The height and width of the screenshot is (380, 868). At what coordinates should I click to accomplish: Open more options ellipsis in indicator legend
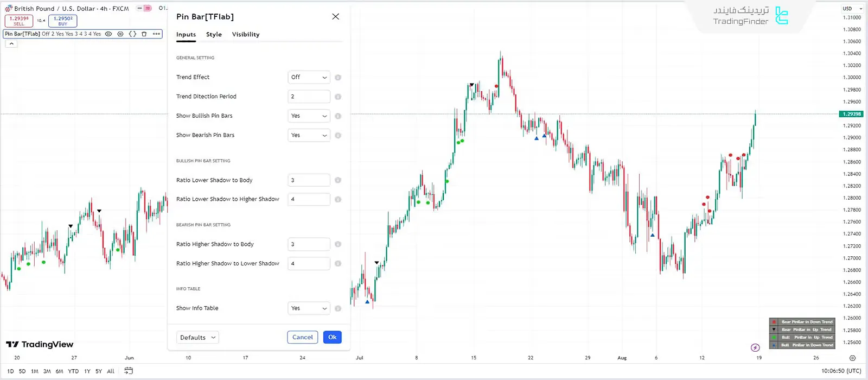(x=156, y=34)
